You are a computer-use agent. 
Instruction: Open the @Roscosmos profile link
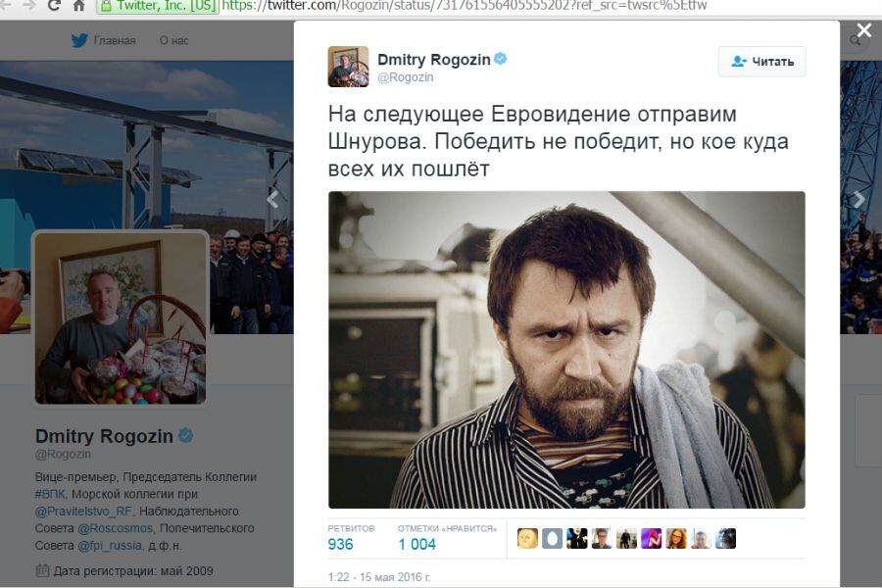[x=116, y=528]
